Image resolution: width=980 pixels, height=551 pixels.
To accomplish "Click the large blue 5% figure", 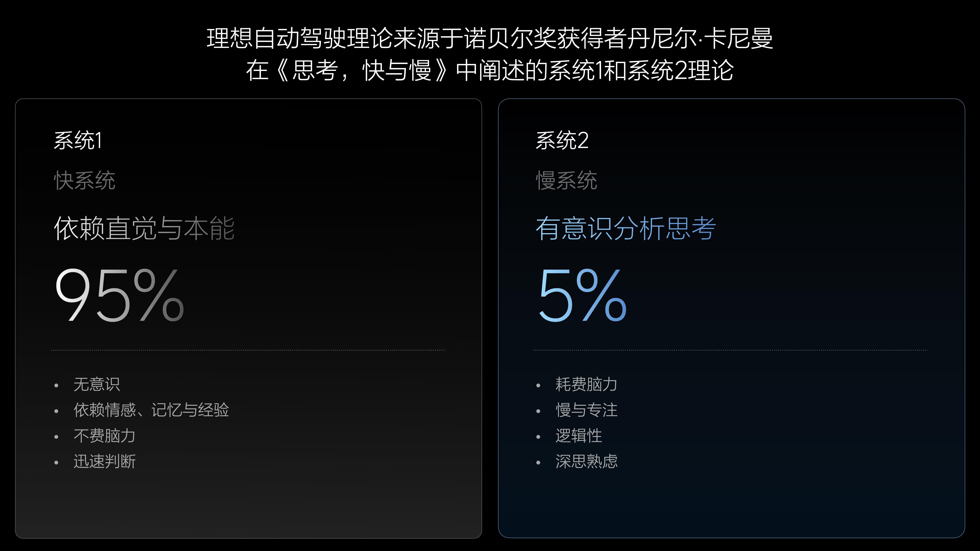I will [582, 295].
